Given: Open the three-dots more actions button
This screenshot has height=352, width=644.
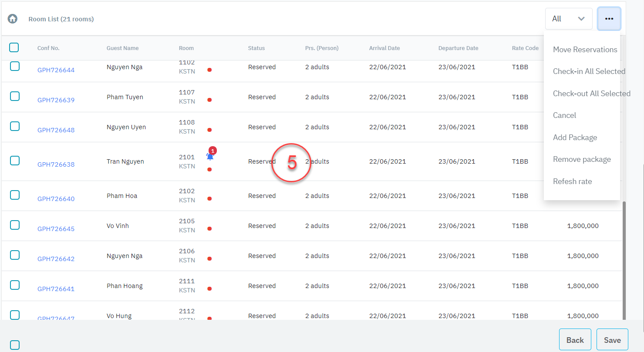Looking at the screenshot, I should [609, 19].
